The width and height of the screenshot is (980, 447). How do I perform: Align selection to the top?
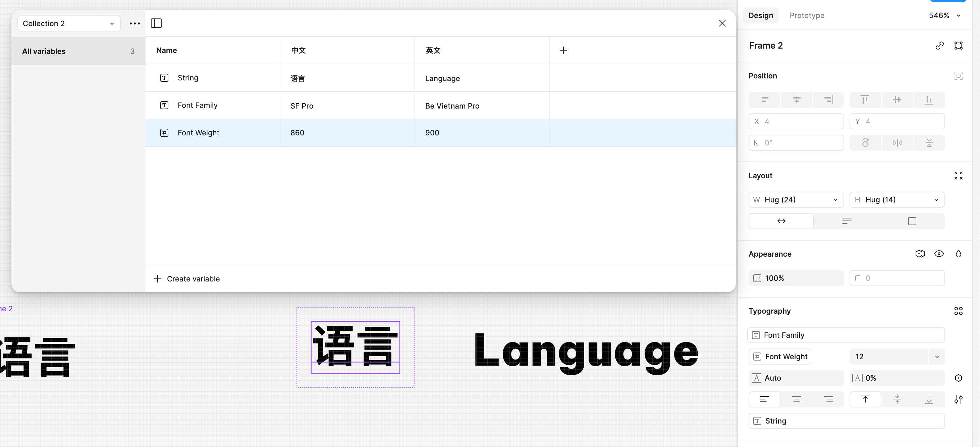tap(865, 100)
